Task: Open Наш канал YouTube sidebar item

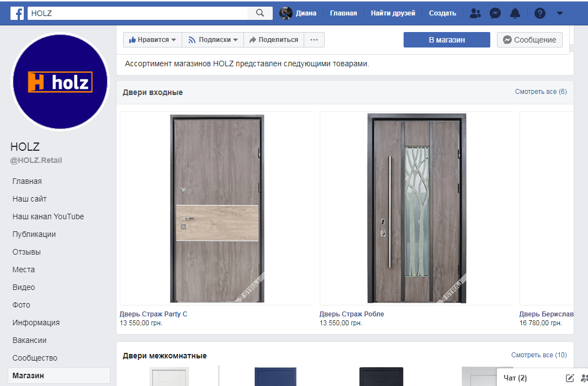Action: (x=48, y=216)
